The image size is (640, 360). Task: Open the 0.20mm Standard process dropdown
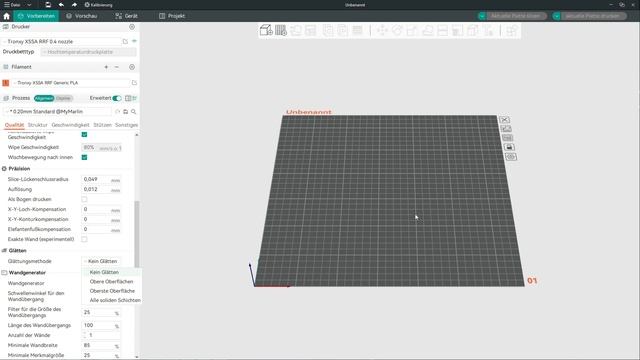click(57, 111)
